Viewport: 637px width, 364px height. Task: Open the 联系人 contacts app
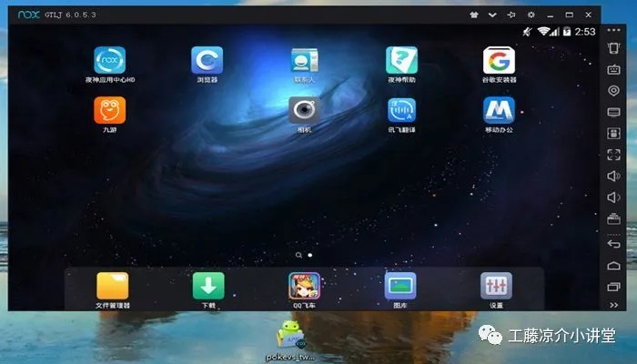click(x=304, y=60)
